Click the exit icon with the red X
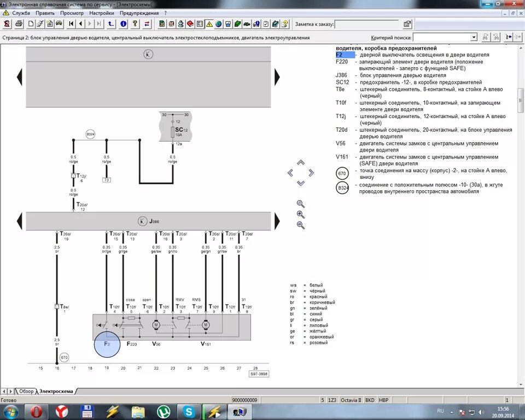525x420 pixels. coord(7,24)
